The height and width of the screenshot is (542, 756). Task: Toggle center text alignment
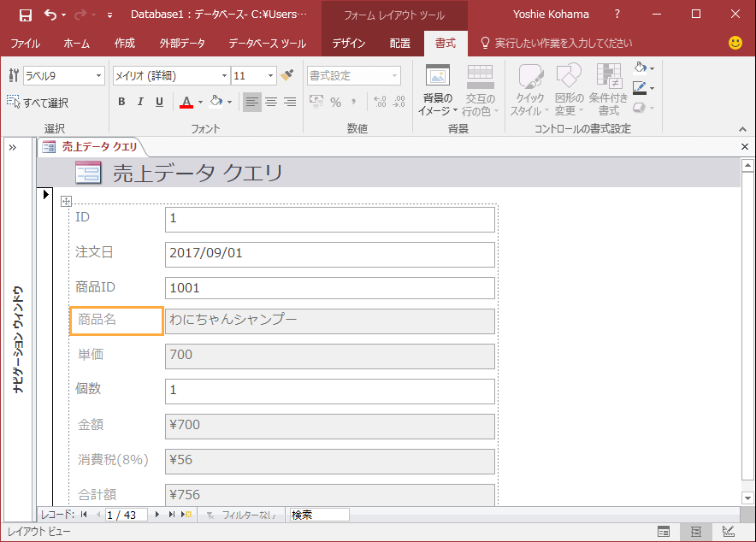(x=271, y=102)
